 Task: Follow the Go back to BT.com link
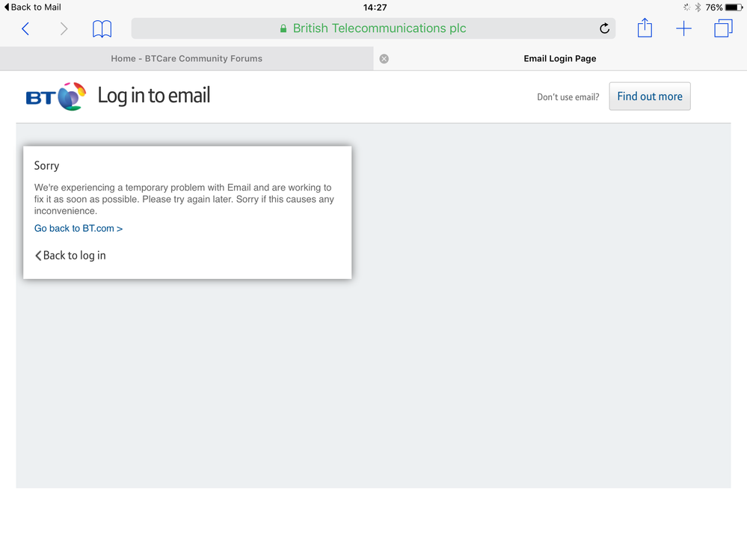click(79, 229)
